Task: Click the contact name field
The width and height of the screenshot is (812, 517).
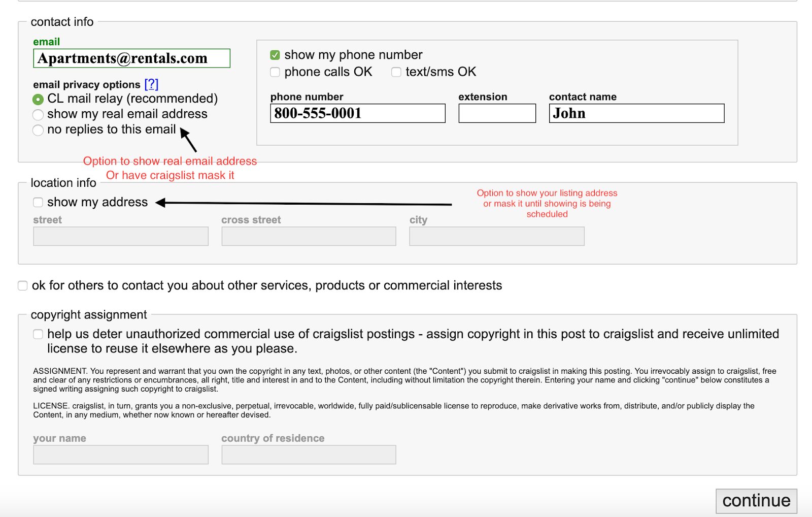Action: coord(637,113)
